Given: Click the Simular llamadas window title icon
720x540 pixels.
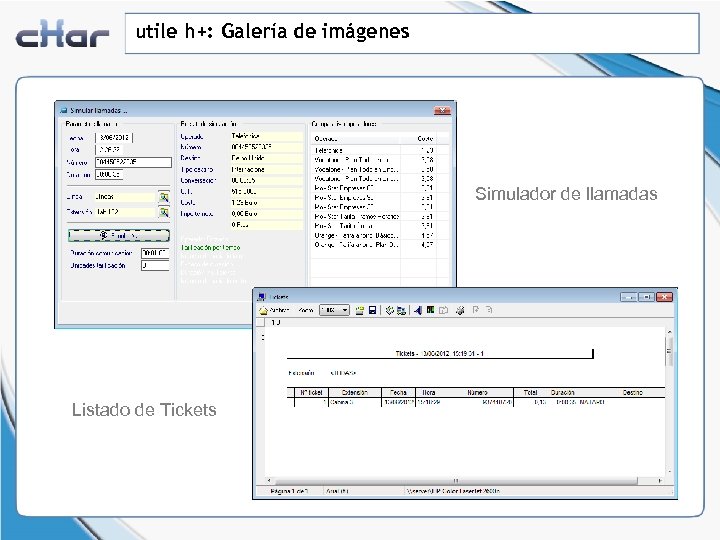Looking at the screenshot, I should pyautogui.click(x=64, y=111).
